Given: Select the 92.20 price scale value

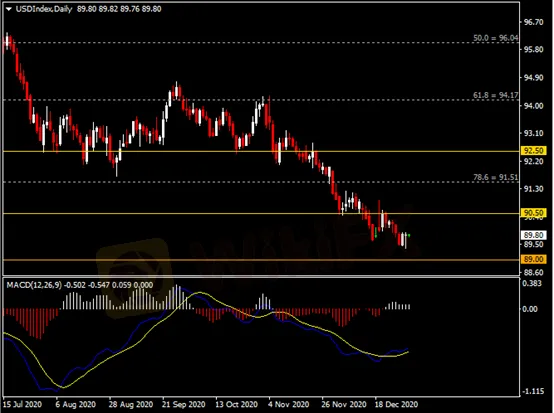Looking at the screenshot, I should coord(534,161).
